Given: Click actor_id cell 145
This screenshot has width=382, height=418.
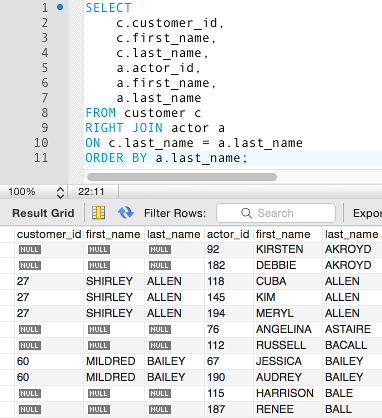Looking at the screenshot, I should 216,297.
